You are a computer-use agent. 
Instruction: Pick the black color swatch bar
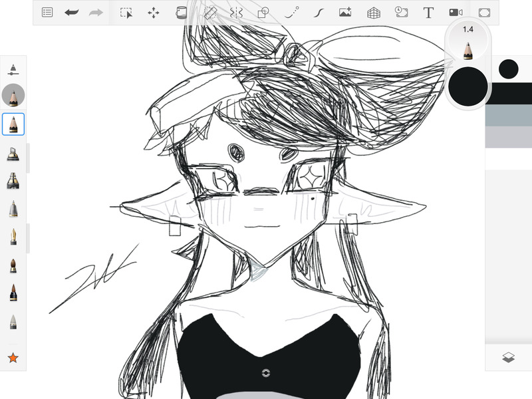pos(510,93)
